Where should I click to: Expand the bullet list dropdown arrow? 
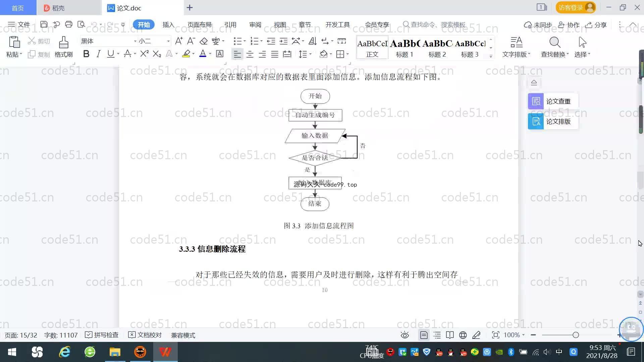tap(245, 41)
